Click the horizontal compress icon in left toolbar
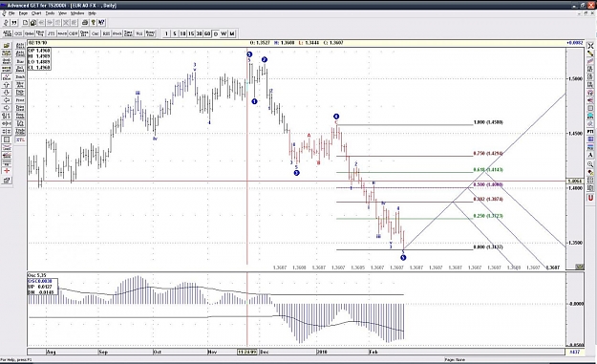The image size is (597, 364). click(7, 123)
